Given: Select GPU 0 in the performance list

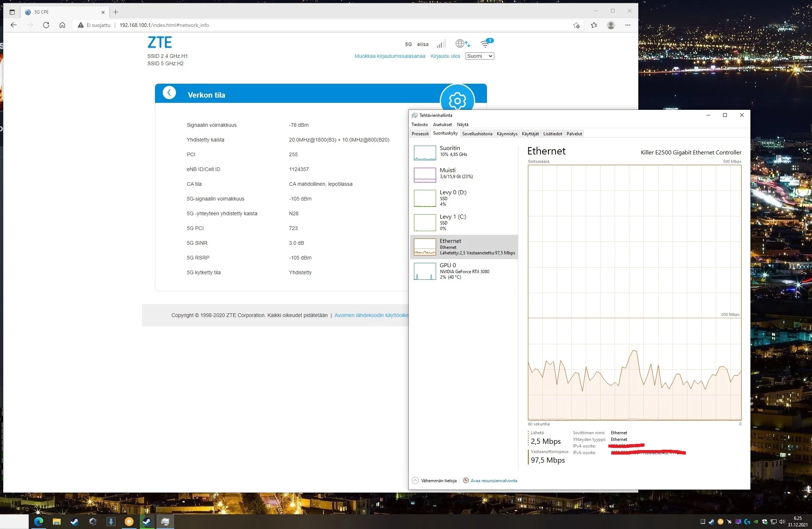Looking at the screenshot, I should tap(464, 271).
